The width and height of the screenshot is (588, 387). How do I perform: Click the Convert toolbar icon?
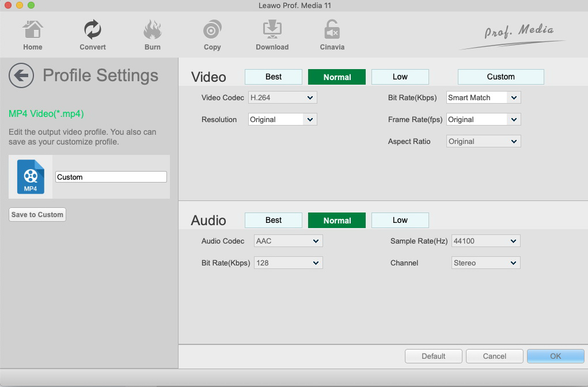(92, 30)
